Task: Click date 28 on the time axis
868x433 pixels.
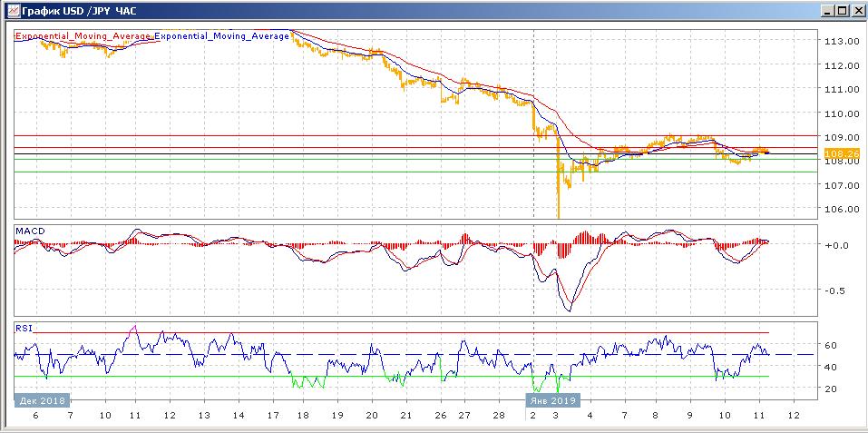Action: point(497,415)
